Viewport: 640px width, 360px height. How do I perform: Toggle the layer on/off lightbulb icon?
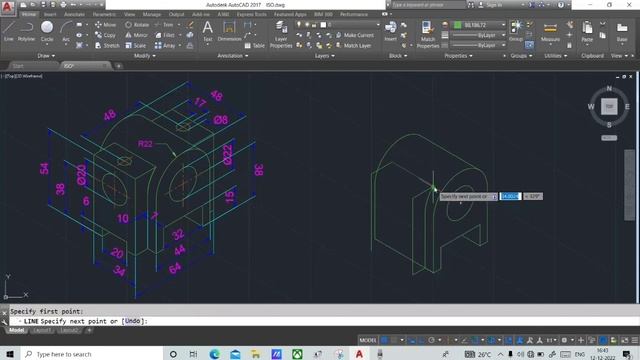(299, 25)
